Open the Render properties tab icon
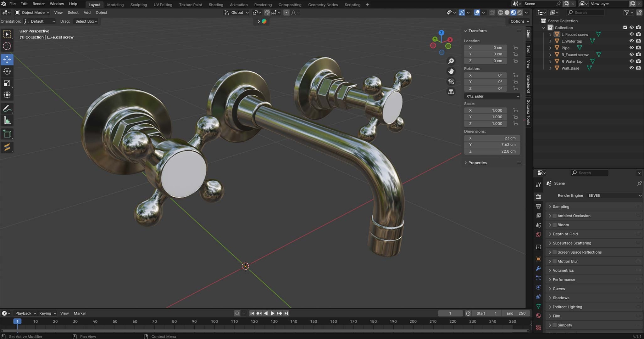Image resolution: width=644 pixels, height=339 pixels. [538, 196]
